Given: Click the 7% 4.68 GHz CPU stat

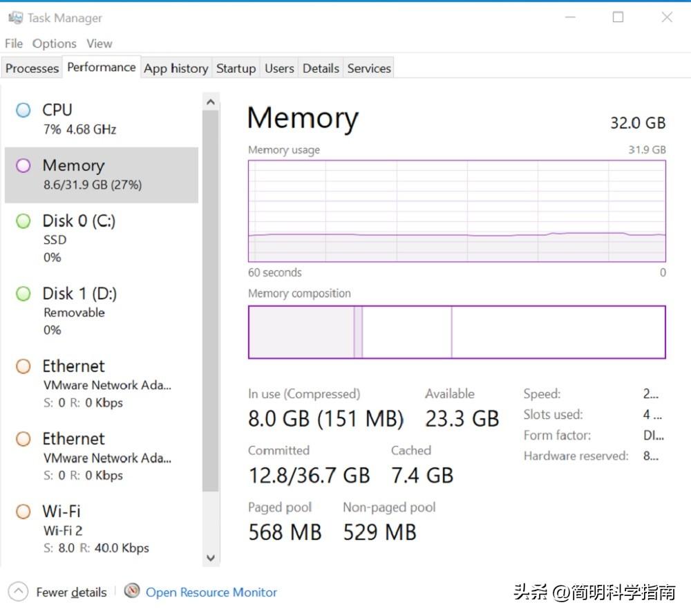Looking at the screenshot, I should [79, 129].
